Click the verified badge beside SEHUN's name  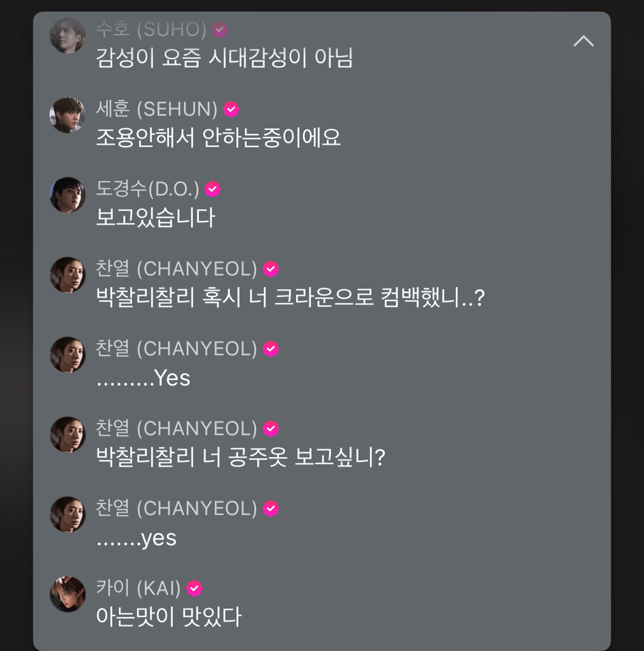pos(231,109)
